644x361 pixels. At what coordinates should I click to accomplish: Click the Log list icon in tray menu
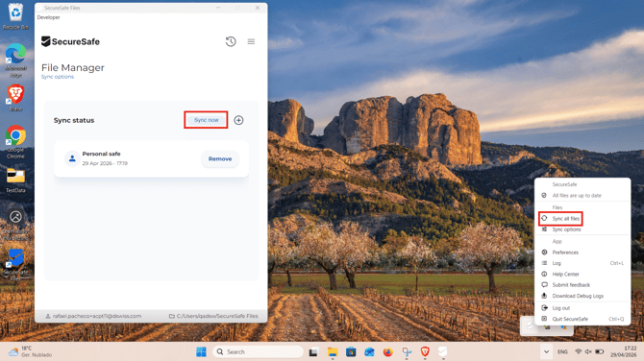click(x=544, y=263)
